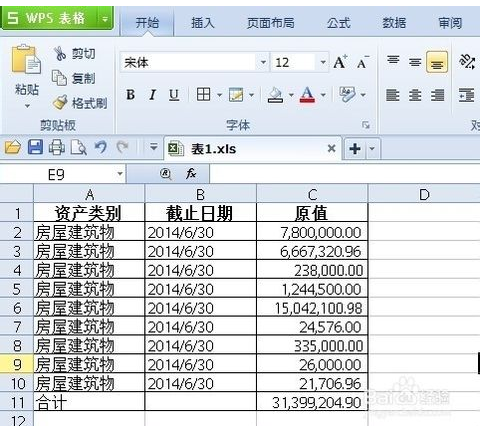Viewport: 480px width, 426px height.
Task: Click the new document plus button
Action: [x=355, y=148]
